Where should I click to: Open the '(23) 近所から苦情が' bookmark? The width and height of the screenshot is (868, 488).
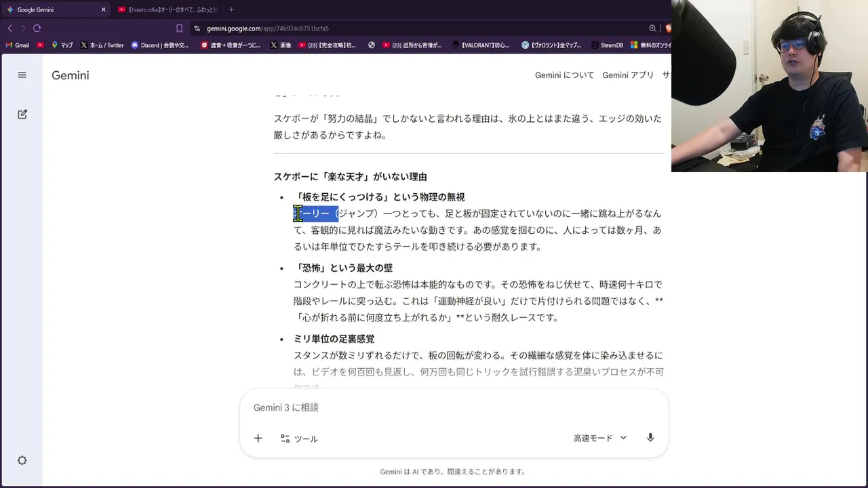pyautogui.click(x=412, y=45)
